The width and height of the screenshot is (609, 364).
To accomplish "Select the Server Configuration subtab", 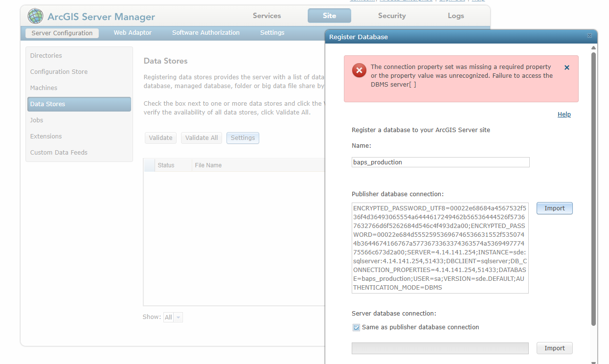I will point(62,33).
